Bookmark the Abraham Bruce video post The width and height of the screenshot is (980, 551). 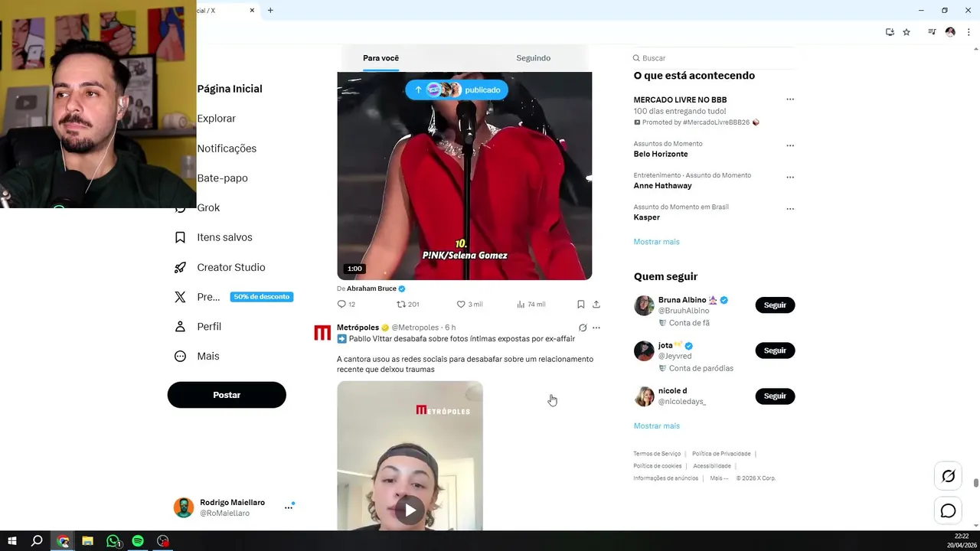click(580, 304)
